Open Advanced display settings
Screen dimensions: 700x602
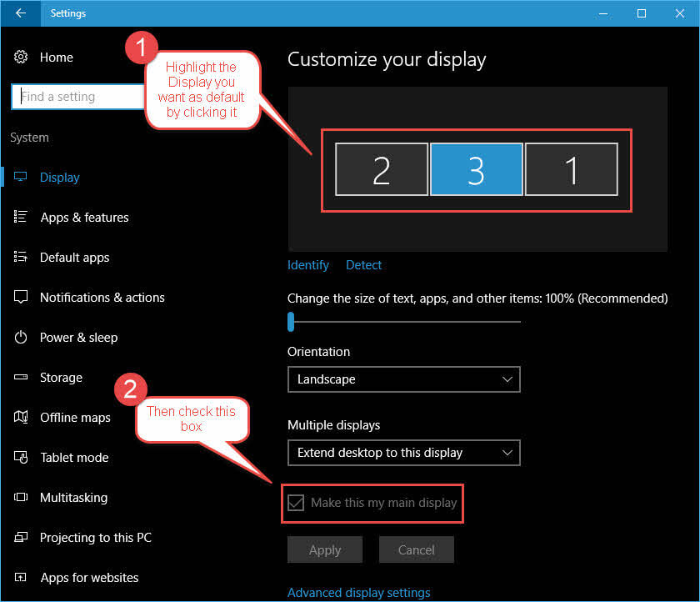[x=358, y=592]
